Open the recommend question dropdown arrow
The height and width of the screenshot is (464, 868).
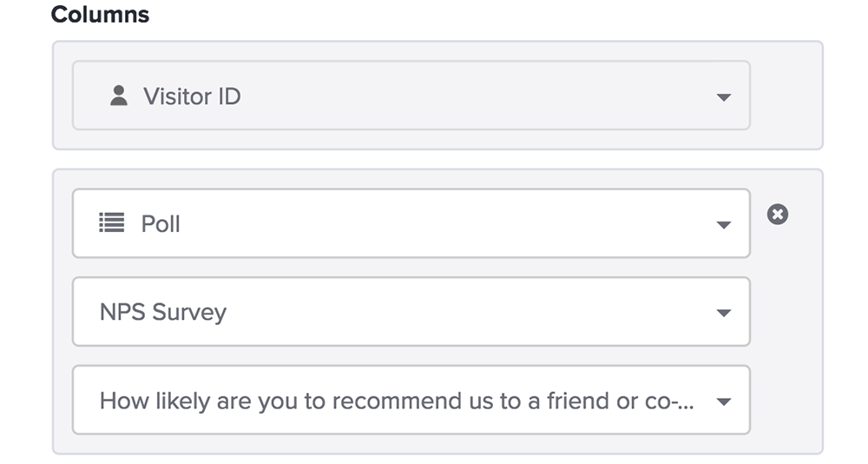(724, 402)
